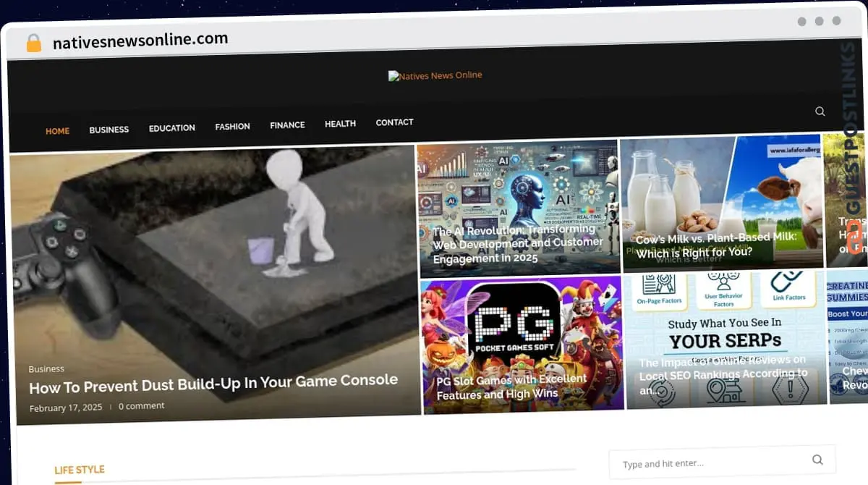Open the HOME menu item
The height and width of the screenshot is (485, 868).
pyautogui.click(x=58, y=131)
